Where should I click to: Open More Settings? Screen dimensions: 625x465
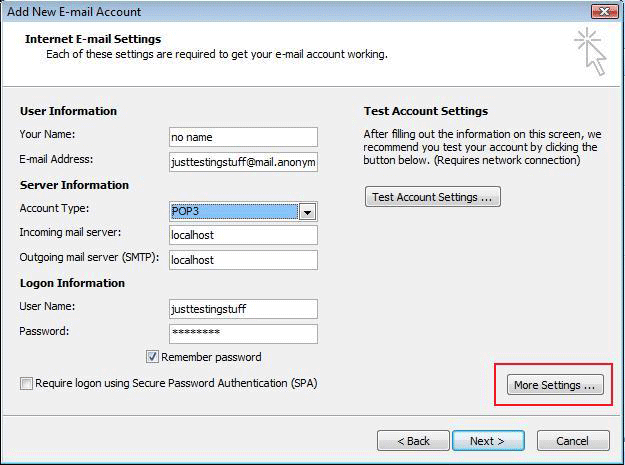click(554, 385)
